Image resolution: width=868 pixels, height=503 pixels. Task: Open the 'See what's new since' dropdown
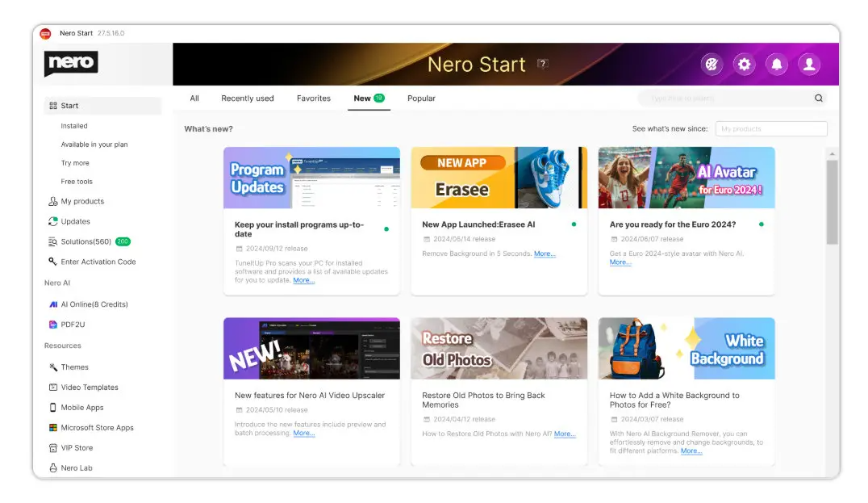pyautogui.click(x=770, y=129)
